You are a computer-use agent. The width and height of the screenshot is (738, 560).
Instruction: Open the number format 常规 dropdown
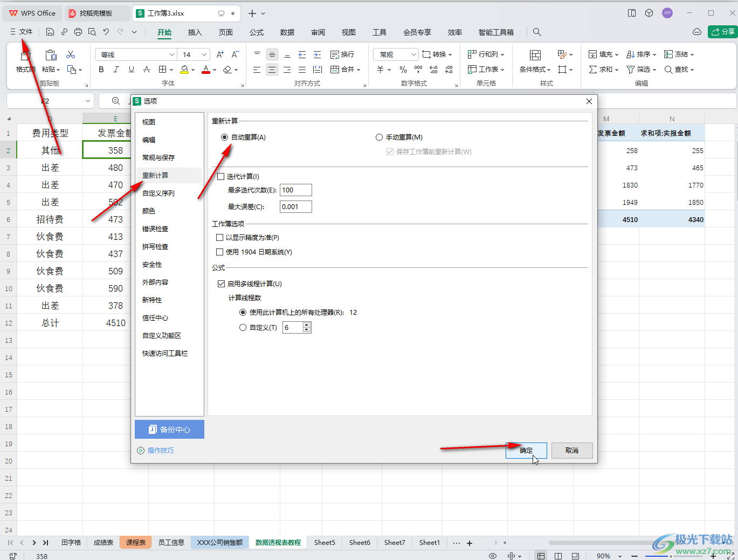click(x=413, y=54)
